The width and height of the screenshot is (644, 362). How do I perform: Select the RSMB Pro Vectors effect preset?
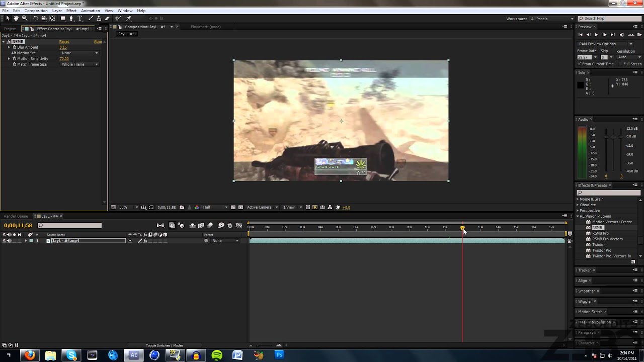607,239
